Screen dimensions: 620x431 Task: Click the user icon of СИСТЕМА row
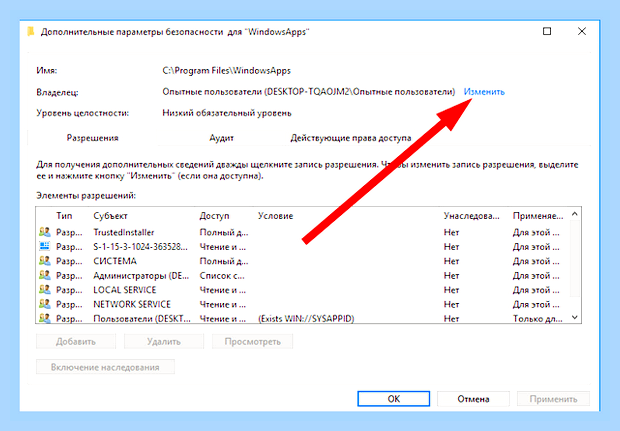pos(45,261)
